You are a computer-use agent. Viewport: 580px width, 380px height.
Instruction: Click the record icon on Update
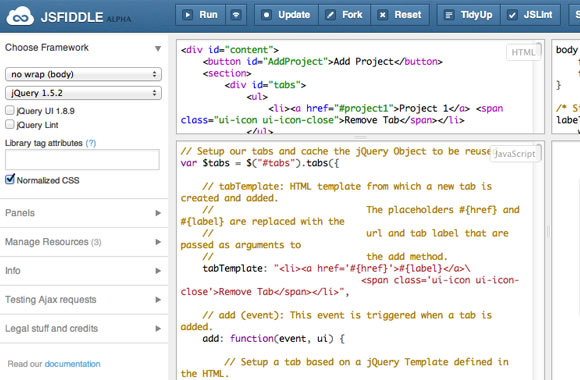click(266, 15)
